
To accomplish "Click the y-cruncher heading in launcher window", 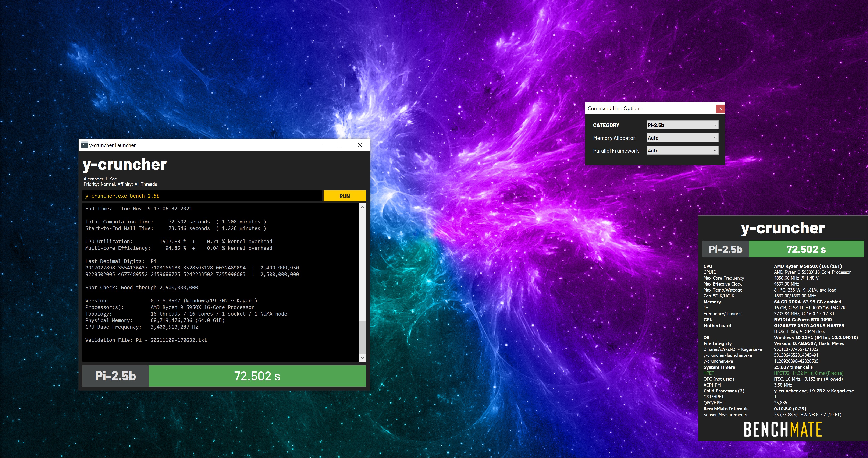I will pyautogui.click(x=125, y=165).
